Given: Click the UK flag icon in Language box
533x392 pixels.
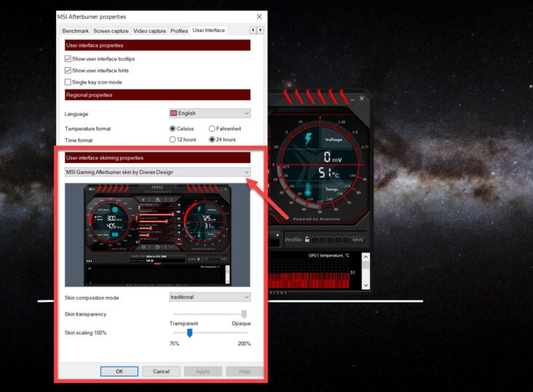Looking at the screenshot, I should (174, 113).
